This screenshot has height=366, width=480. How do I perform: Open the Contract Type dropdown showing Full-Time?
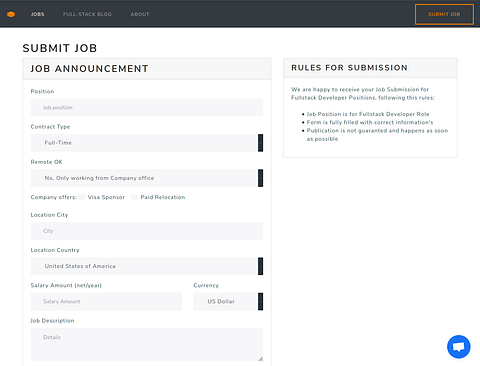[x=147, y=143]
